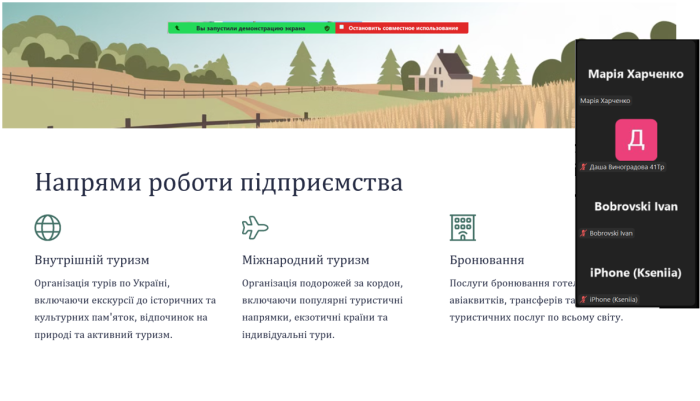Click muted microphone icon beside Bobrovski Ivan label
Viewport: 700px width, 401px height.
pos(583,233)
